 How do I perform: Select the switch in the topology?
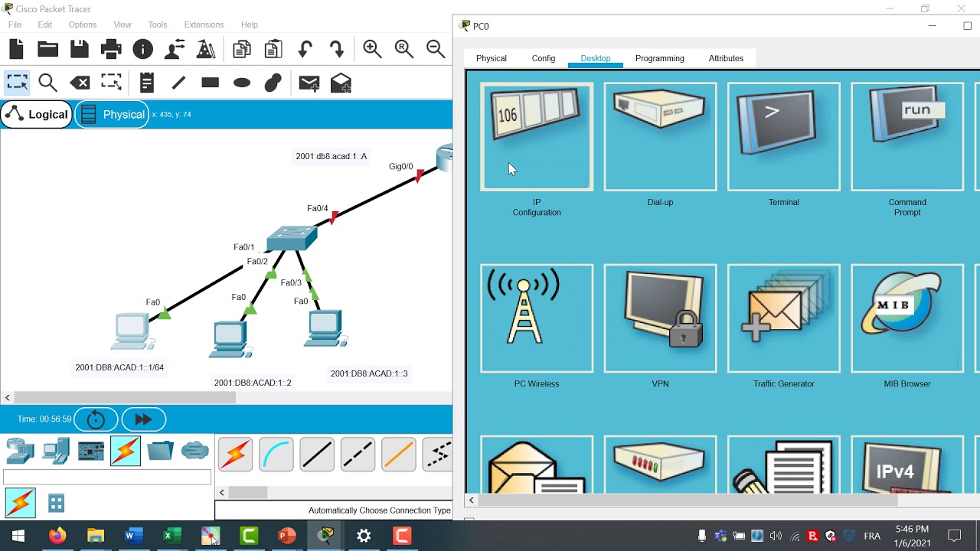click(292, 238)
